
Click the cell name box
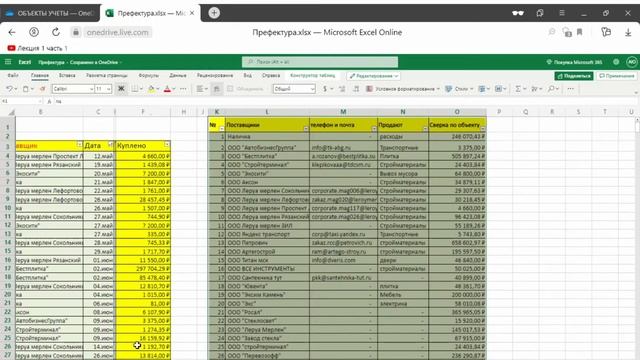tap(21, 101)
